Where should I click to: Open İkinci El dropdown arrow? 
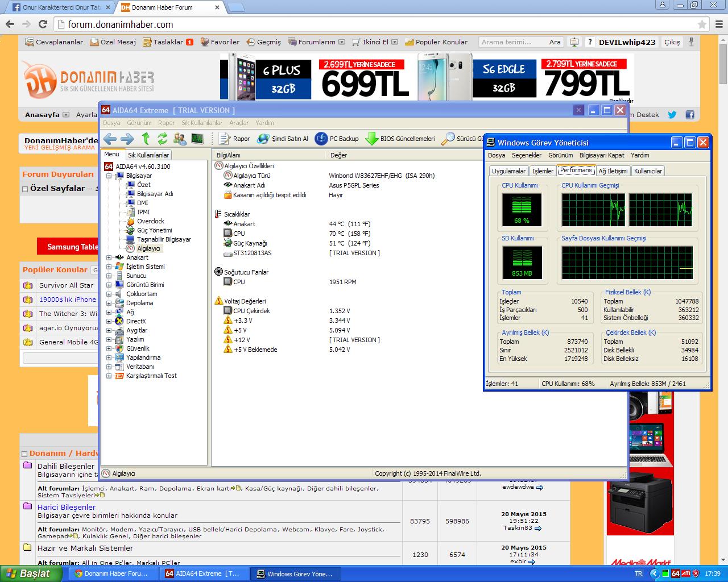[395, 42]
